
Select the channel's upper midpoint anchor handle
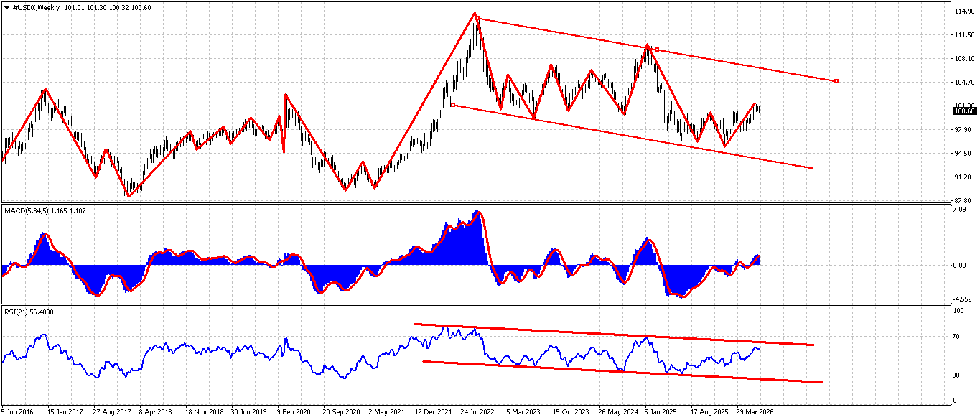tap(657, 50)
